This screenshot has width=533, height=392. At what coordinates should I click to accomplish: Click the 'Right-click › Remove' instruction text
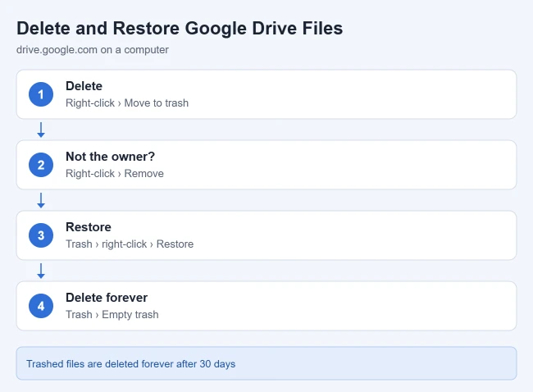click(x=115, y=173)
